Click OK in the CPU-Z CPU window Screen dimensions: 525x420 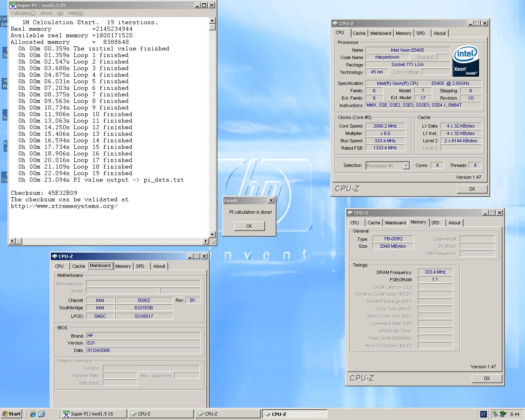coord(472,189)
